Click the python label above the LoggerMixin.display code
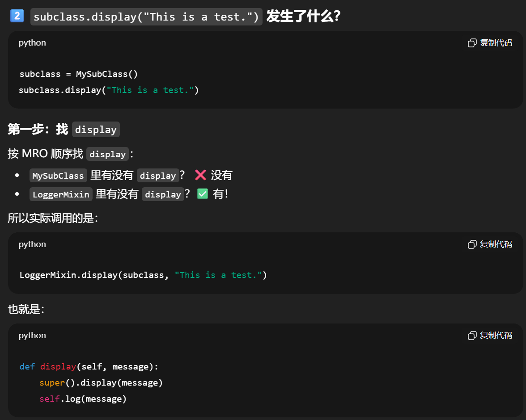Image resolution: width=526 pixels, height=420 pixels. (x=32, y=244)
